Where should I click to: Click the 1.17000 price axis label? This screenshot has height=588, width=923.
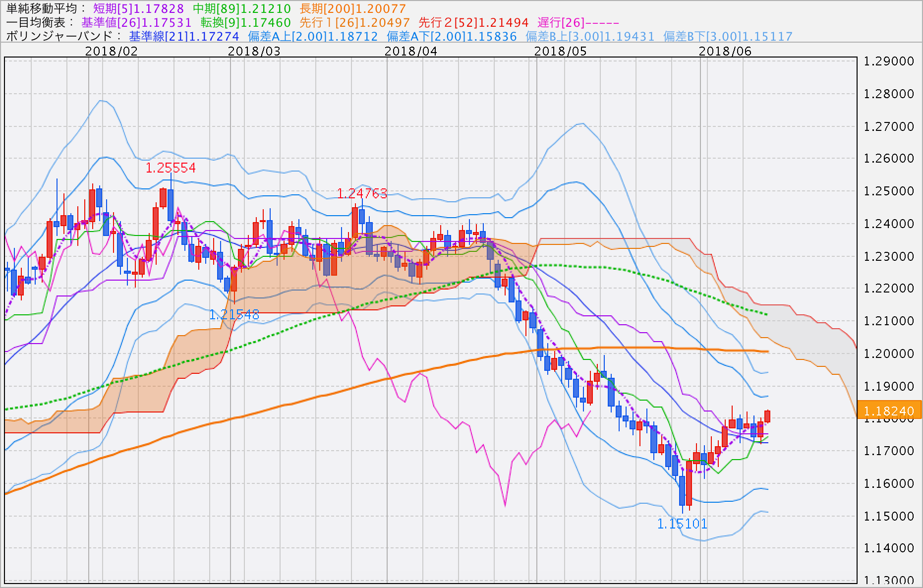click(889, 451)
